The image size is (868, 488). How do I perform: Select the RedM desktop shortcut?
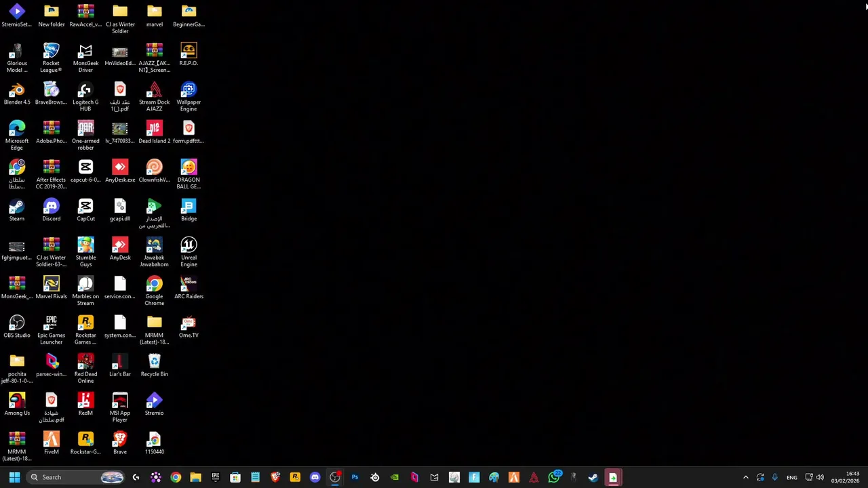[85, 405]
